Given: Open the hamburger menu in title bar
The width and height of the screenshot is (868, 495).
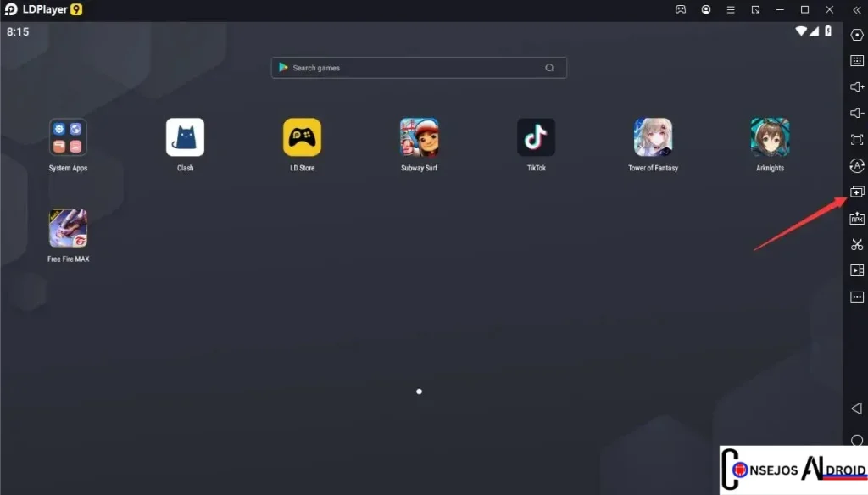Looking at the screenshot, I should (730, 9).
